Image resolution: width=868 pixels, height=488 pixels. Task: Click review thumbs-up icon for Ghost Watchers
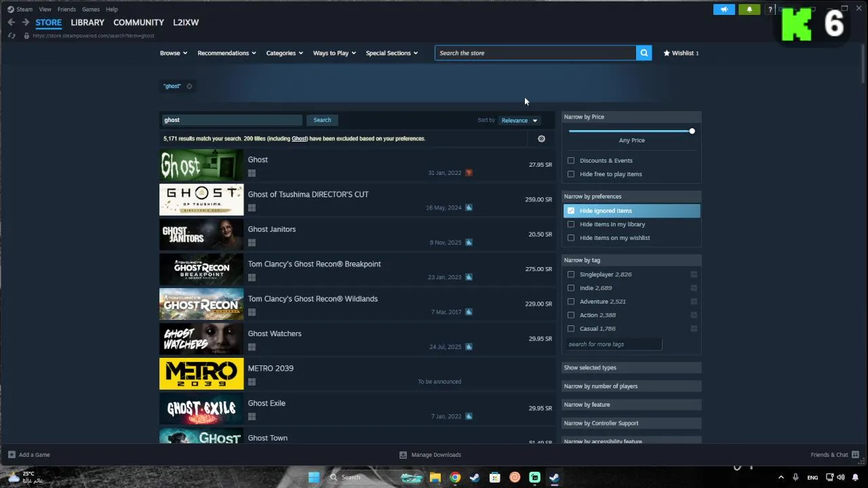click(469, 347)
